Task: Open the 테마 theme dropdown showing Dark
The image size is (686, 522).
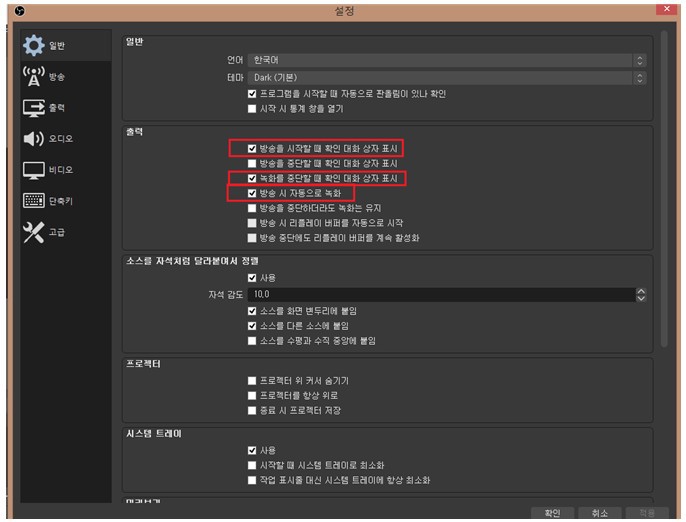Action: pyautogui.click(x=447, y=78)
